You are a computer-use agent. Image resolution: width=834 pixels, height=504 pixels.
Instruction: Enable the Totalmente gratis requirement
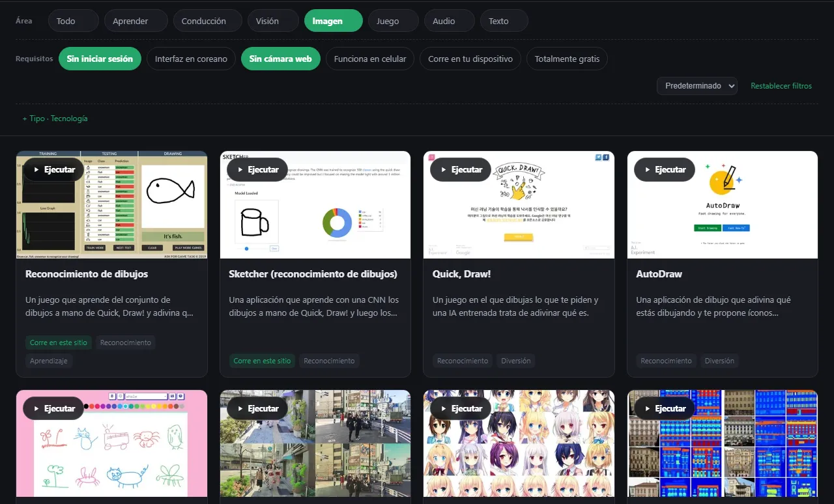click(x=567, y=59)
